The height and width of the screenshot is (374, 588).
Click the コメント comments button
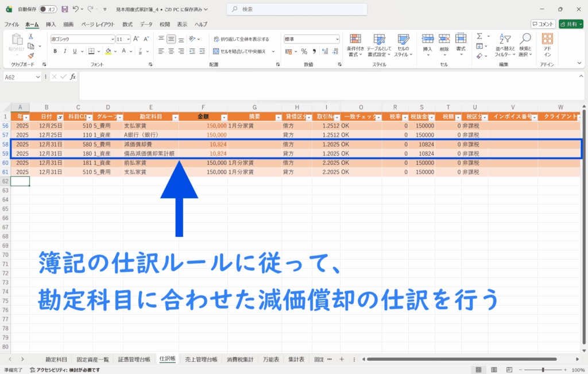click(x=543, y=24)
